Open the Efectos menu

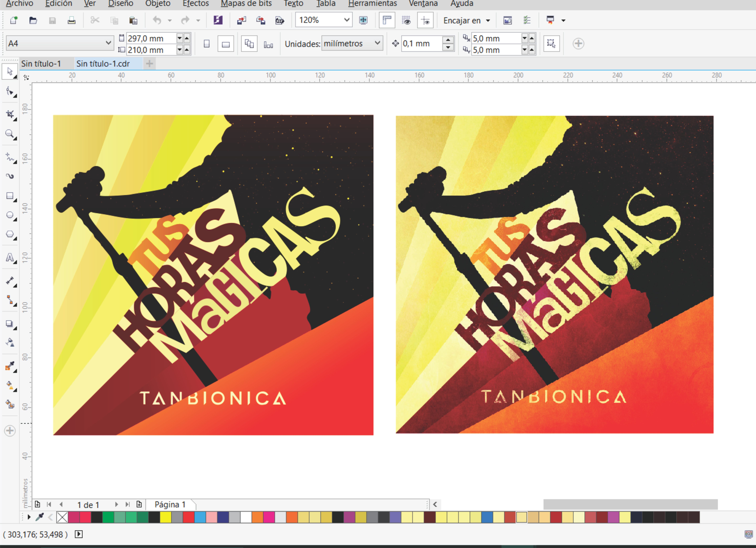click(x=196, y=4)
